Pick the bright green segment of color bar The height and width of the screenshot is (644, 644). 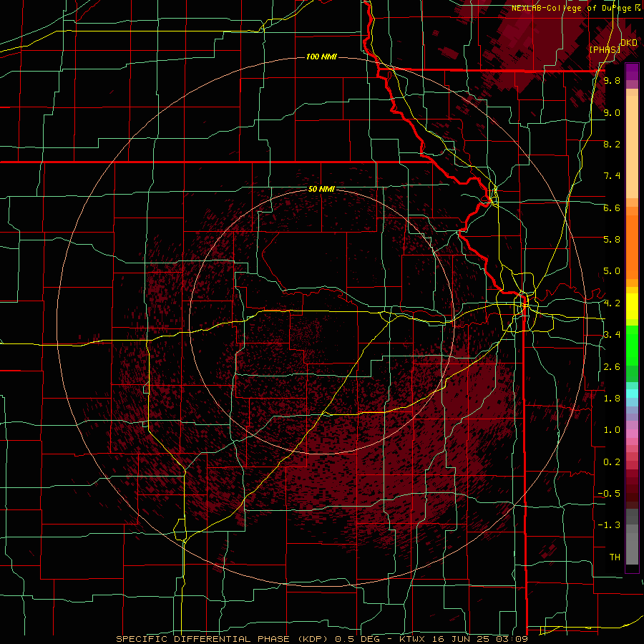coord(632,346)
